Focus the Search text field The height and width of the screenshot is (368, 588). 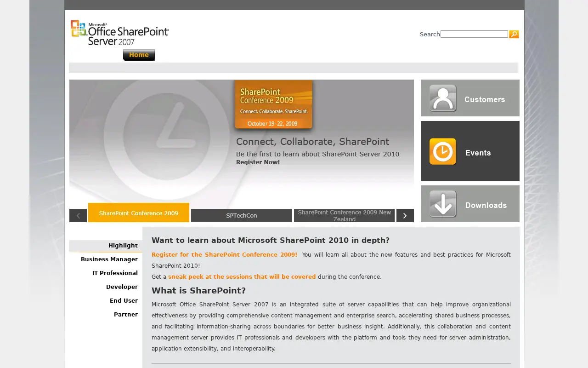[x=474, y=34]
